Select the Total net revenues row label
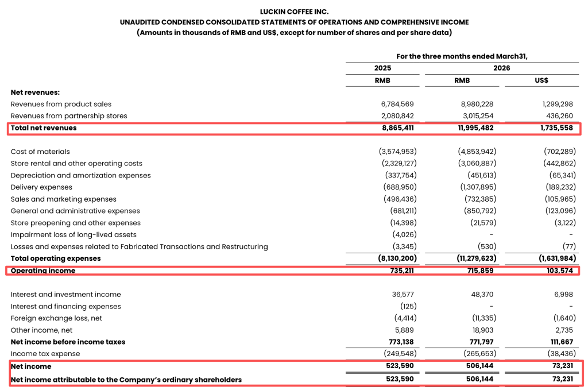588x390 pixels. click(x=44, y=128)
